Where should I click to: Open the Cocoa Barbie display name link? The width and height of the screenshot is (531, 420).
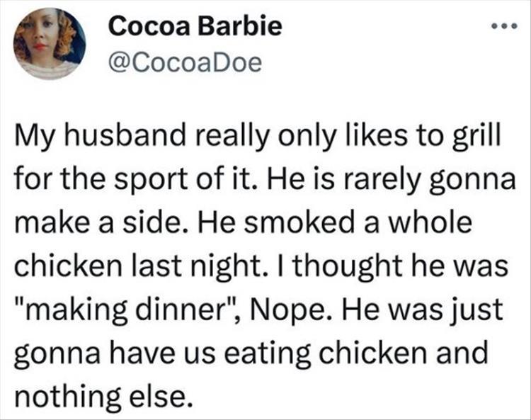(x=196, y=27)
